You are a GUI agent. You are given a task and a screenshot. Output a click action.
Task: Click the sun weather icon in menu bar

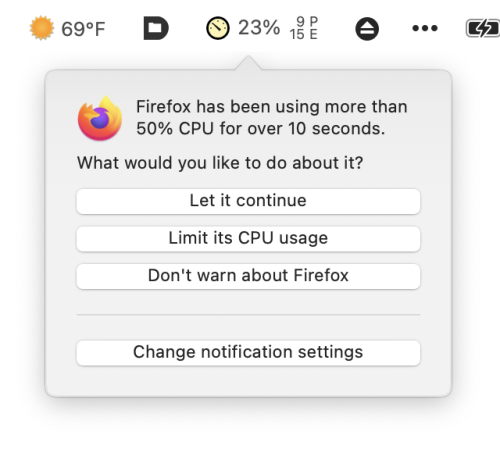[42, 28]
